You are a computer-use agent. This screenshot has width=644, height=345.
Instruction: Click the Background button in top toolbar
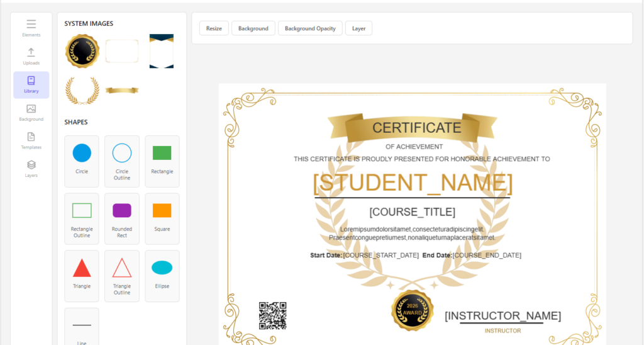click(x=253, y=28)
